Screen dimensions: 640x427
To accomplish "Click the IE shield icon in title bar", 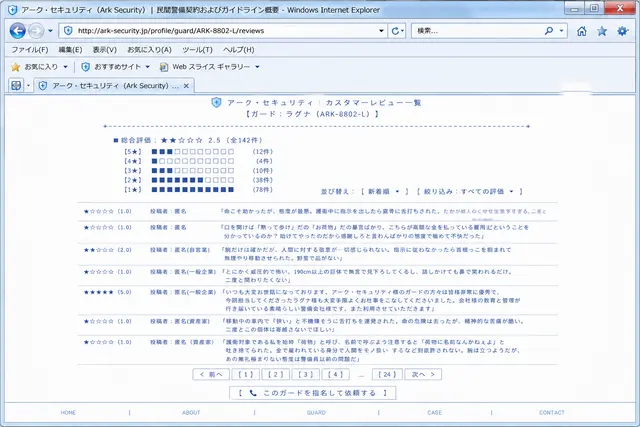I will pos(13,10).
